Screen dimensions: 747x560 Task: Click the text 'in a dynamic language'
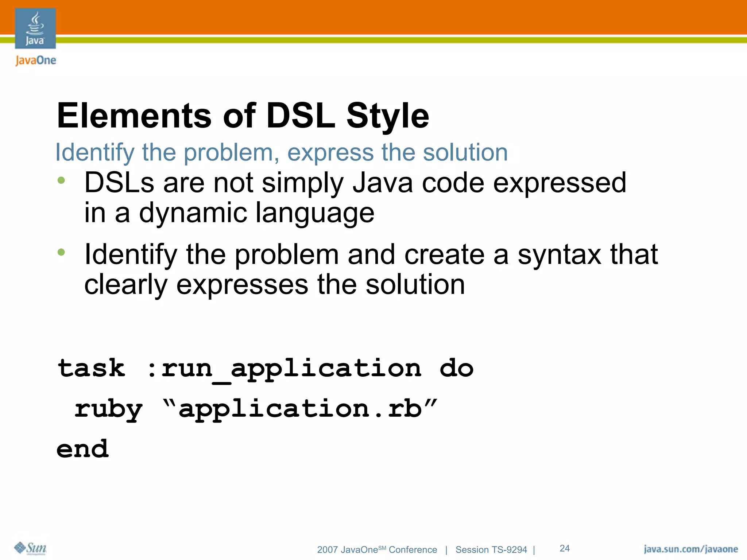point(229,213)
